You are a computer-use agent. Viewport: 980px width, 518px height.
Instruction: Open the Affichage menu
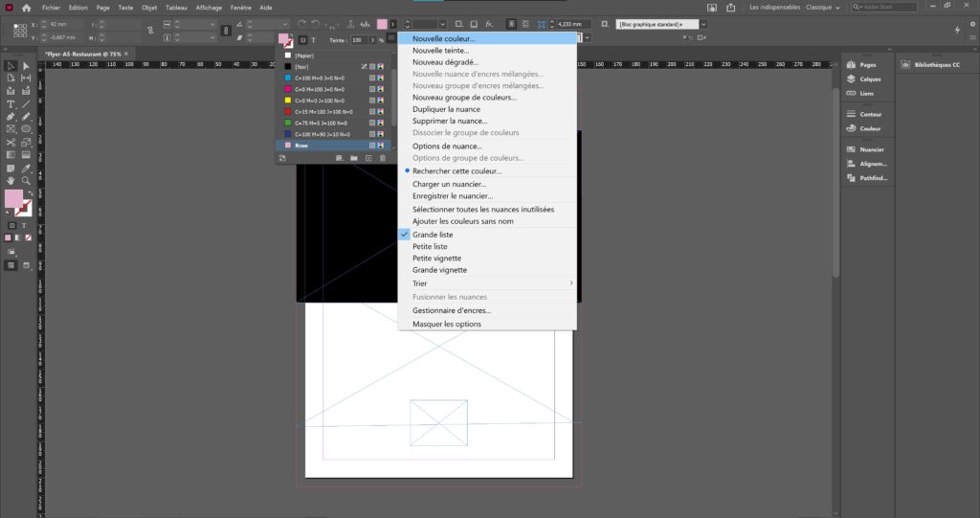coord(209,8)
